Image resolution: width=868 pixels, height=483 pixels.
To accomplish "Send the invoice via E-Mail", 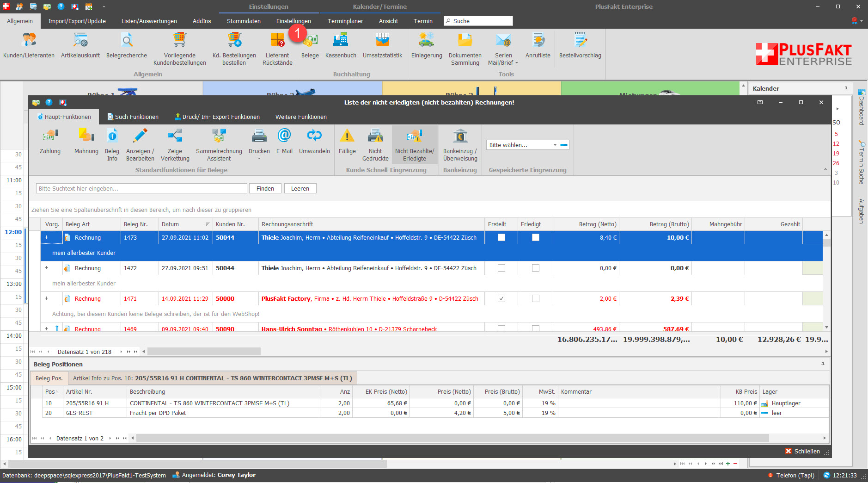I will [x=284, y=142].
